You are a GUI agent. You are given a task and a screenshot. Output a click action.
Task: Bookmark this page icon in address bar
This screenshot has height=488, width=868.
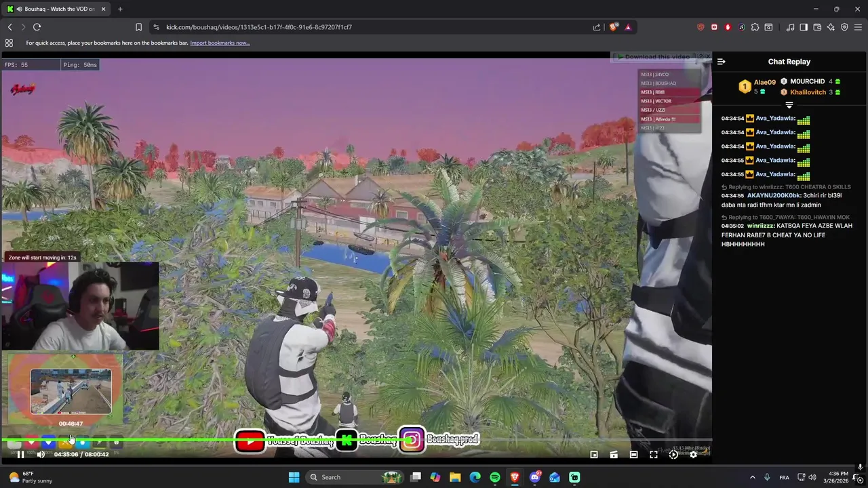click(138, 27)
